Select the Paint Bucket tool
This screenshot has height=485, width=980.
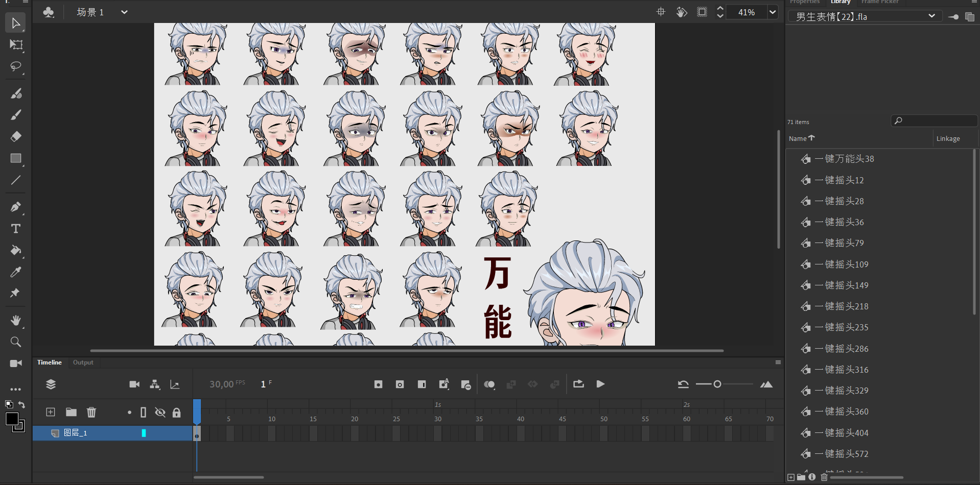pyautogui.click(x=16, y=250)
